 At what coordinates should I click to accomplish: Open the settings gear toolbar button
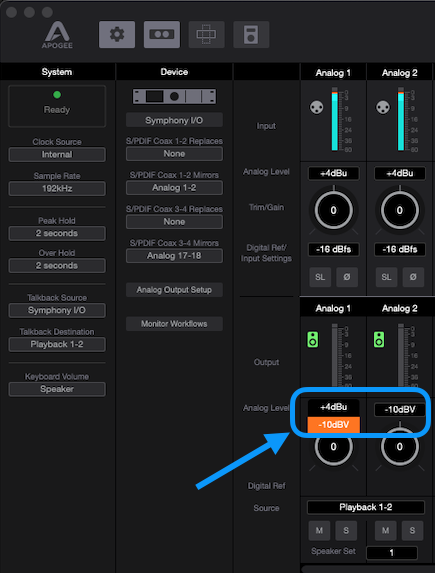pyautogui.click(x=117, y=34)
